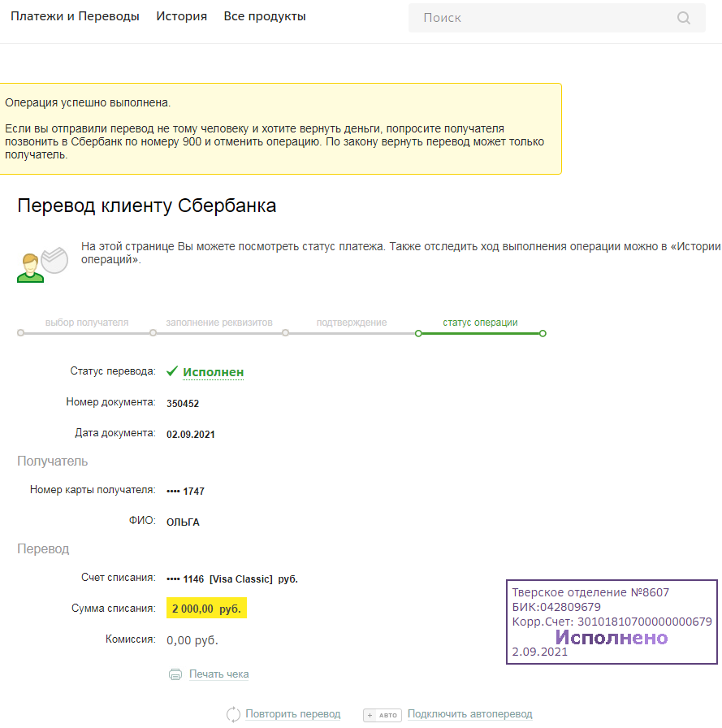
Task: Click debit account 1146 Visa Classic
Action: pos(232,579)
